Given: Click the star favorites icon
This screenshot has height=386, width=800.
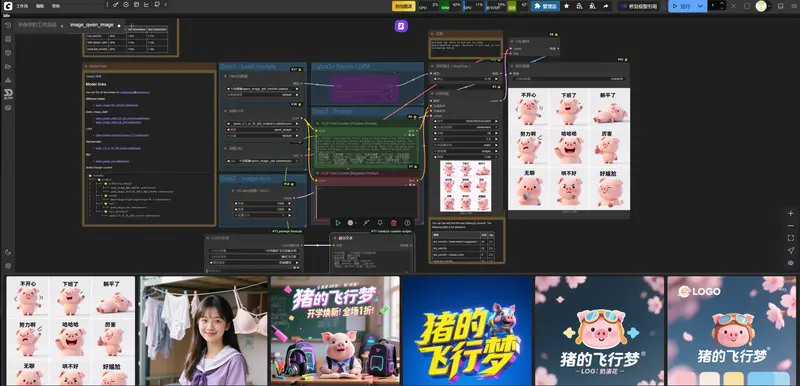Looking at the screenshot, I should [566, 6].
